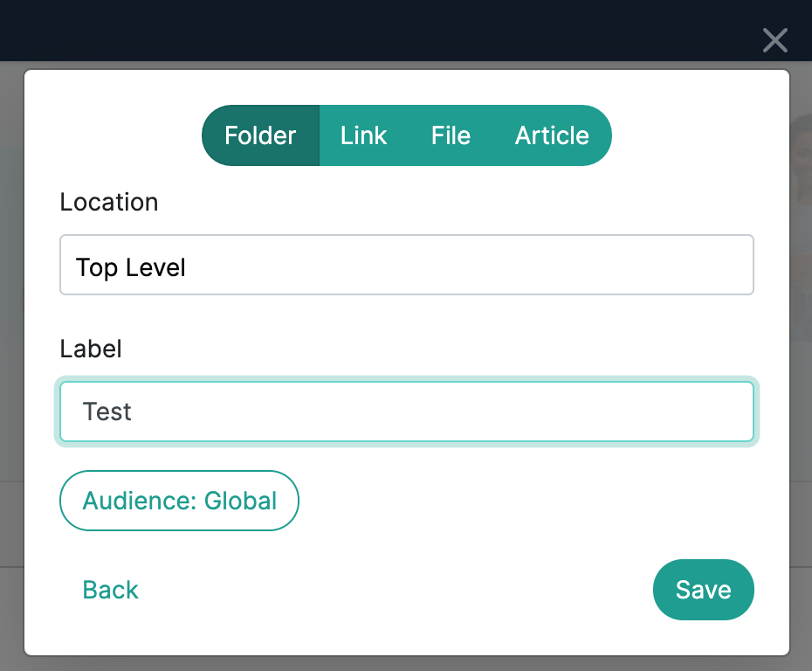
Task: Go back using the Back link
Action: [x=110, y=590]
